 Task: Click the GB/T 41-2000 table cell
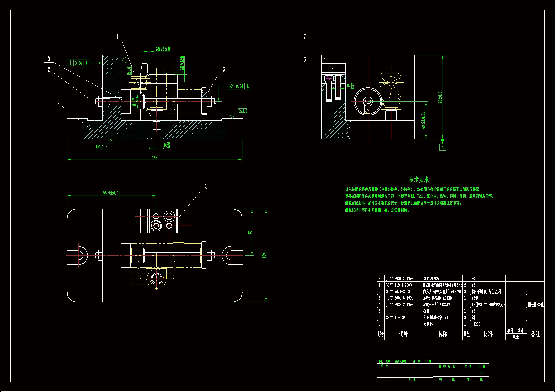pyautogui.click(x=396, y=318)
